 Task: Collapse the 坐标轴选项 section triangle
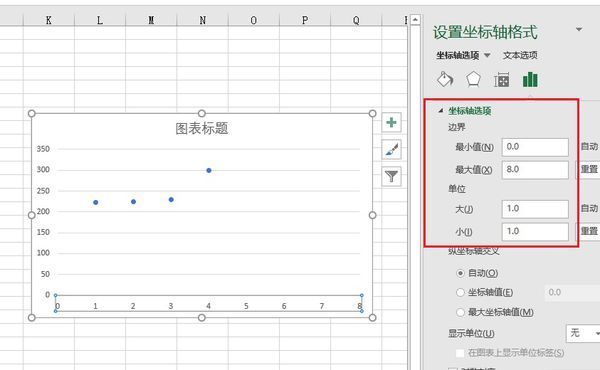[441, 111]
